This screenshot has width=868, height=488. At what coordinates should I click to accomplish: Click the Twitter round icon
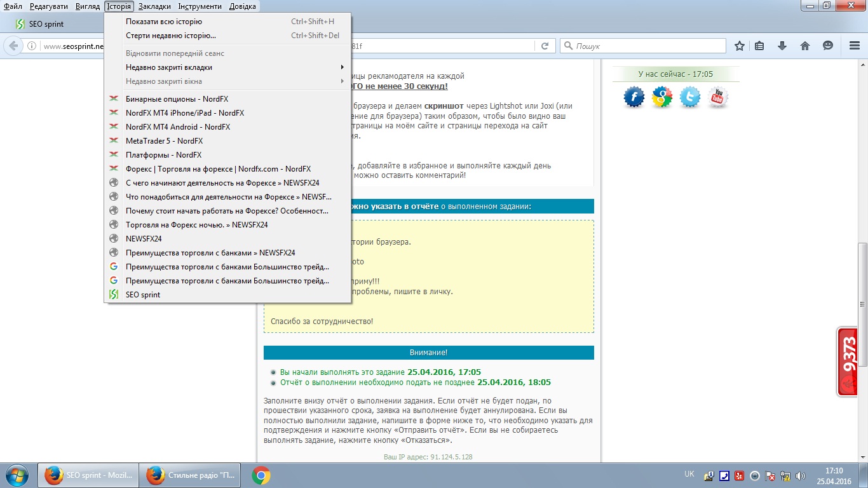point(690,97)
